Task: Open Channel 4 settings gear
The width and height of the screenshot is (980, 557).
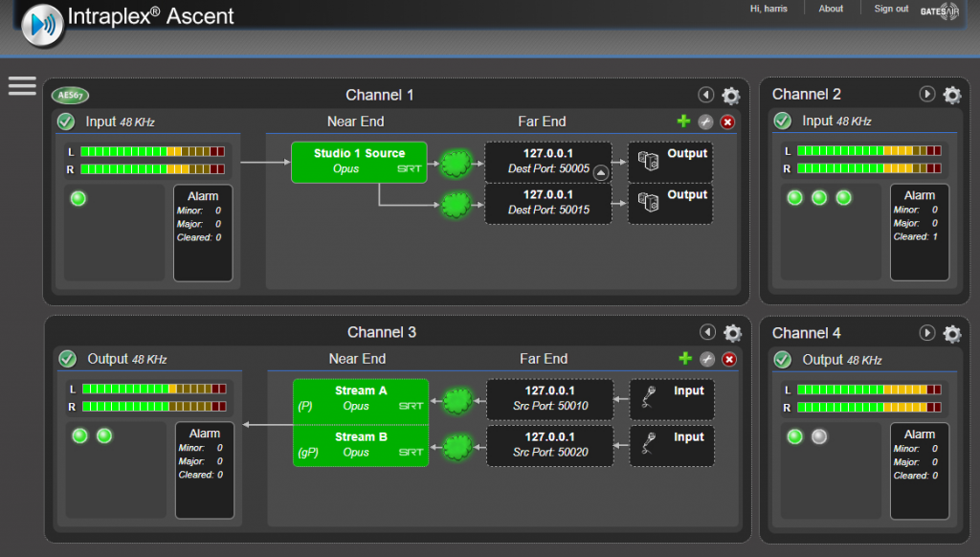Action: (951, 334)
